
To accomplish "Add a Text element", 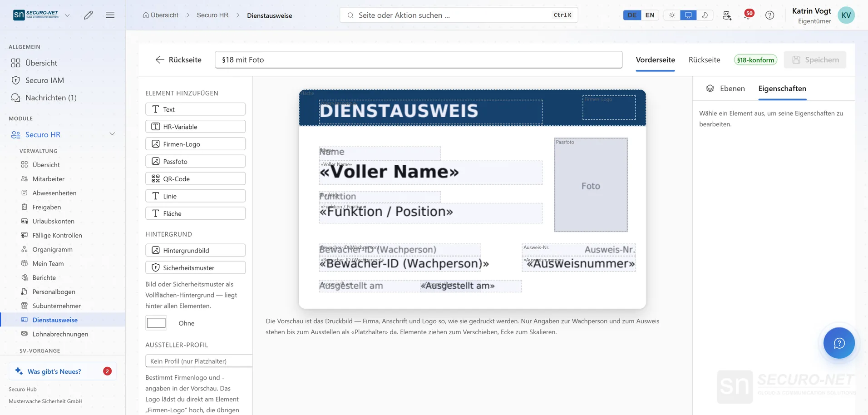I will coord(195,109).
